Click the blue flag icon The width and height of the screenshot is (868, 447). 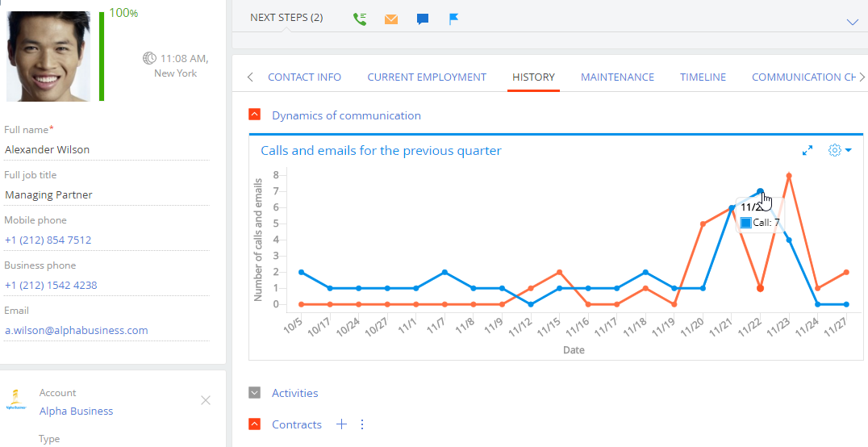coord(454,19)
